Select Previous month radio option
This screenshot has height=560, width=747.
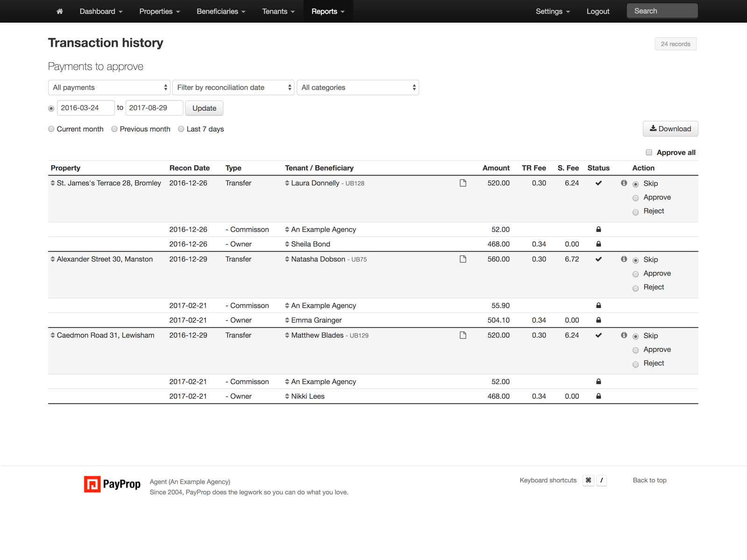114,129
